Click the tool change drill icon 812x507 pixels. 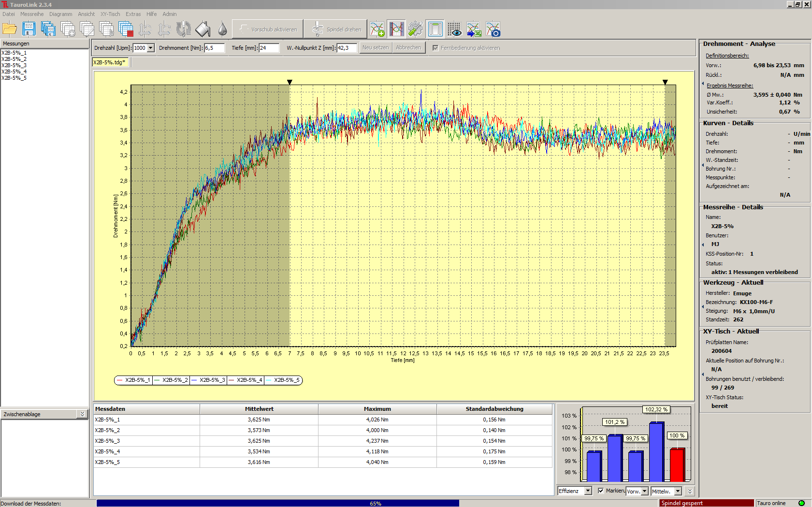(x=184, y=29)
